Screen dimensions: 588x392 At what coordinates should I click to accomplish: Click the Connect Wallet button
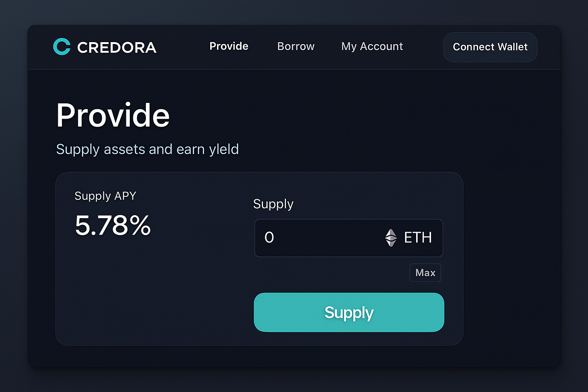[x=490, y=47]
